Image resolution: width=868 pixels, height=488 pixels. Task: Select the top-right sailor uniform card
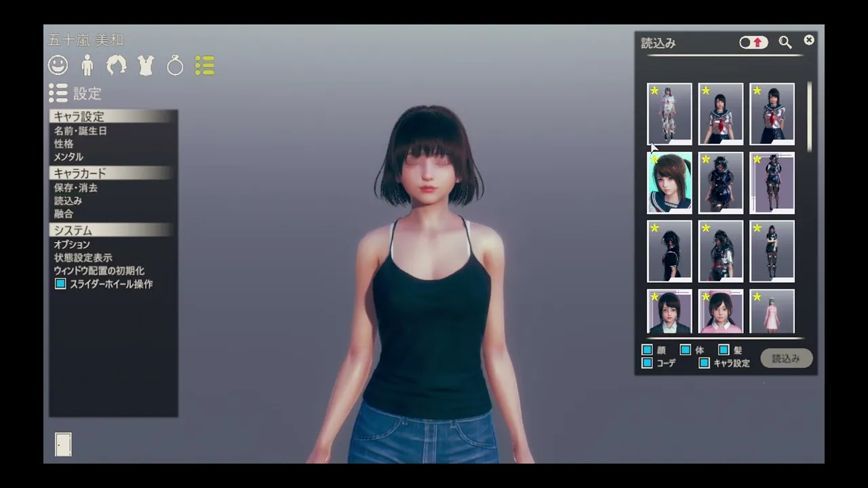tap(772, 114)
